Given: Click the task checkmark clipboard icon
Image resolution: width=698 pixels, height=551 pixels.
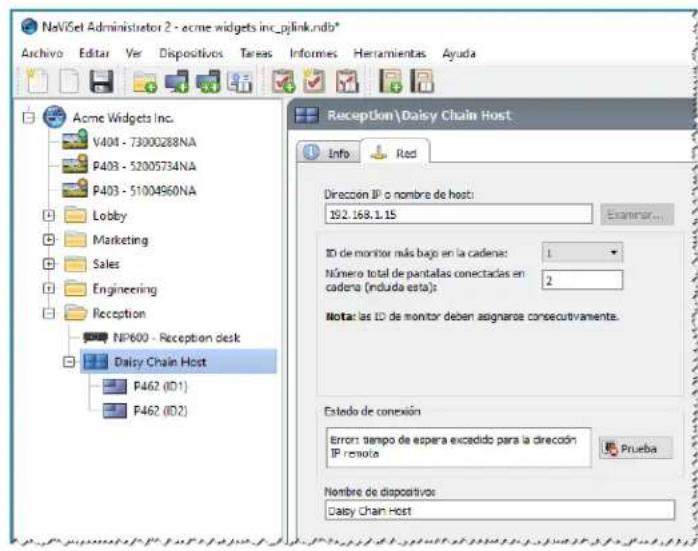Looking at the screenshot, I should [x=314, y=81].
